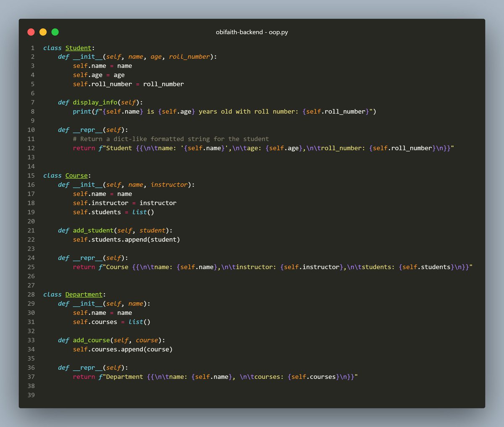The width and height of the screenshot is (504, 427).
Task: Click roll_number parameter in Student __init__
Action: coord(189,57)
